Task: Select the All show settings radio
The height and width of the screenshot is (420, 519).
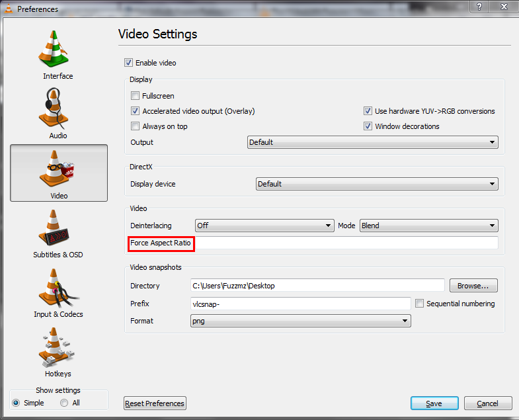Action: coord(64,403)
